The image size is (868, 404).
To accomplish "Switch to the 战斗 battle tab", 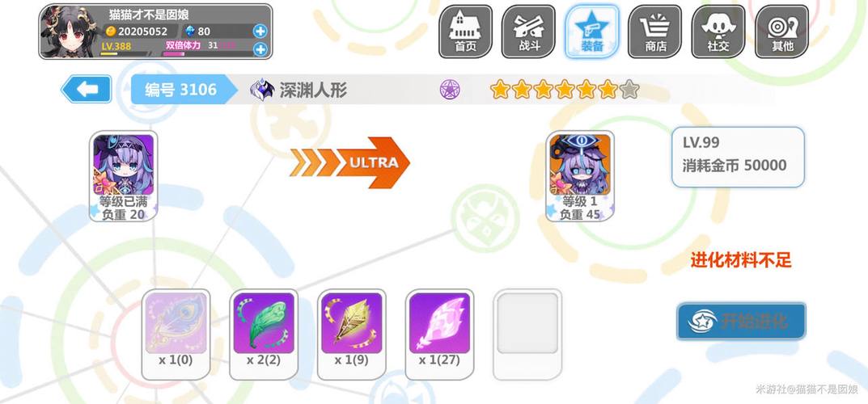I will pyautogui.click(x=529, y=32).
